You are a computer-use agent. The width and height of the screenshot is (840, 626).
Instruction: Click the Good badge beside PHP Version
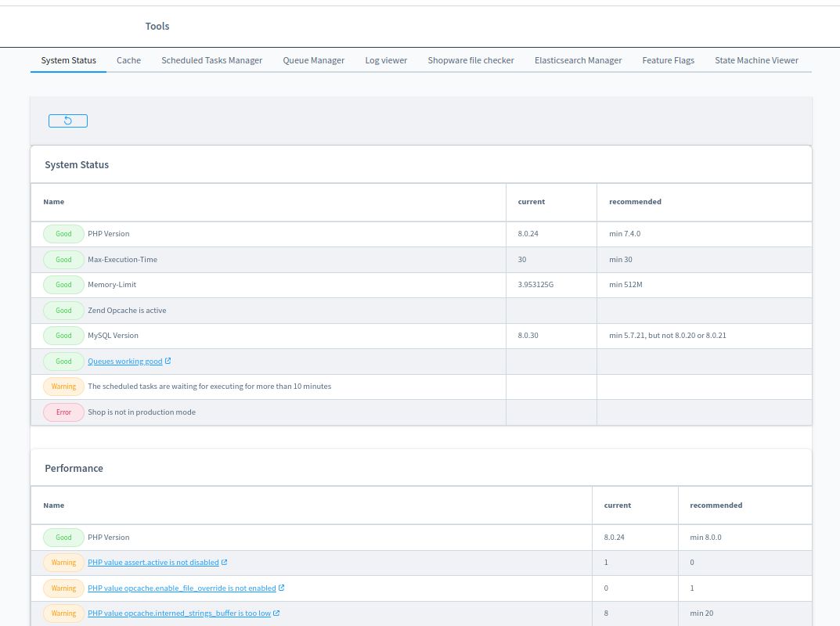pyautogui.click(x=63, y=233)
